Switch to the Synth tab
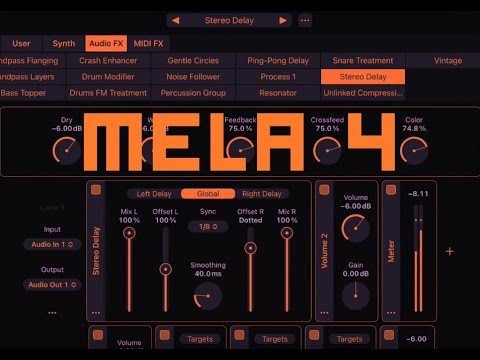This screenshot has width=480, height=360. [x=64, y=44]
